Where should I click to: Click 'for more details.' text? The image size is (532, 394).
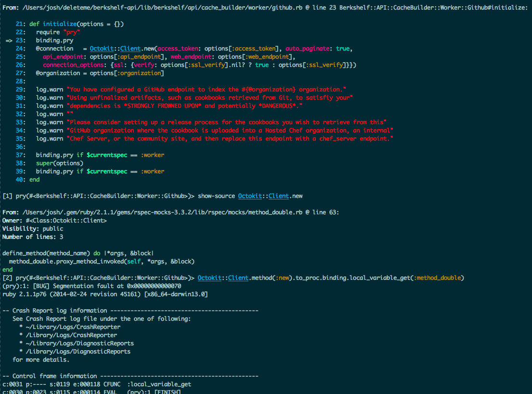coord(41,360)
